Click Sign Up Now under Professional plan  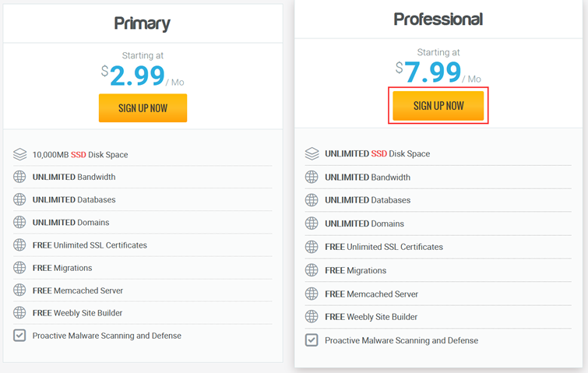438,106
